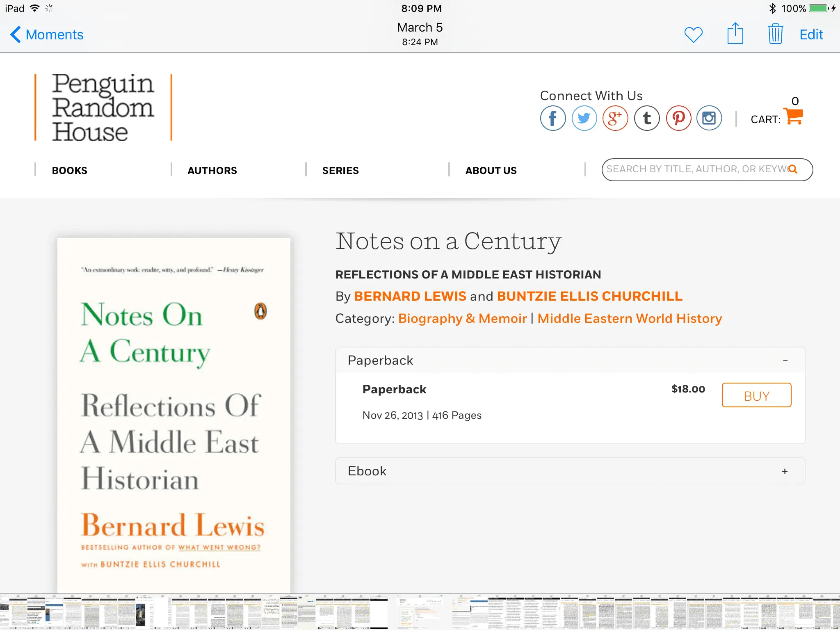
Task: Open Penguin's Facebook page icon
Action: (x=552, y=119)
